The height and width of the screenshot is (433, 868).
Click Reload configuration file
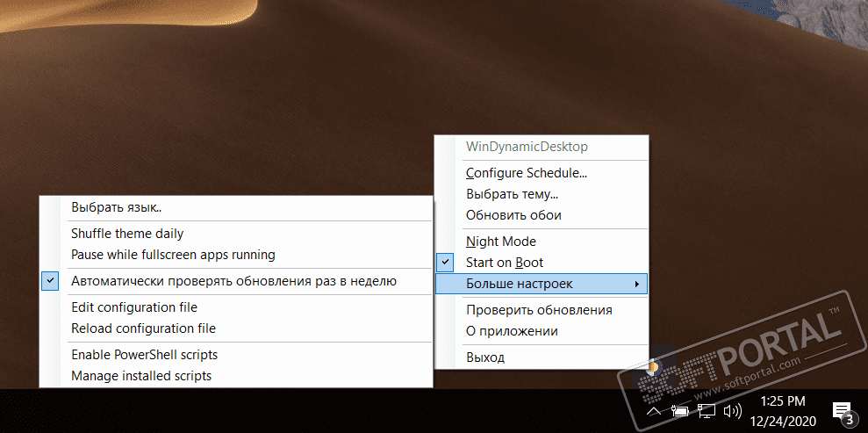pyautogui.click(x=236, y=328)
